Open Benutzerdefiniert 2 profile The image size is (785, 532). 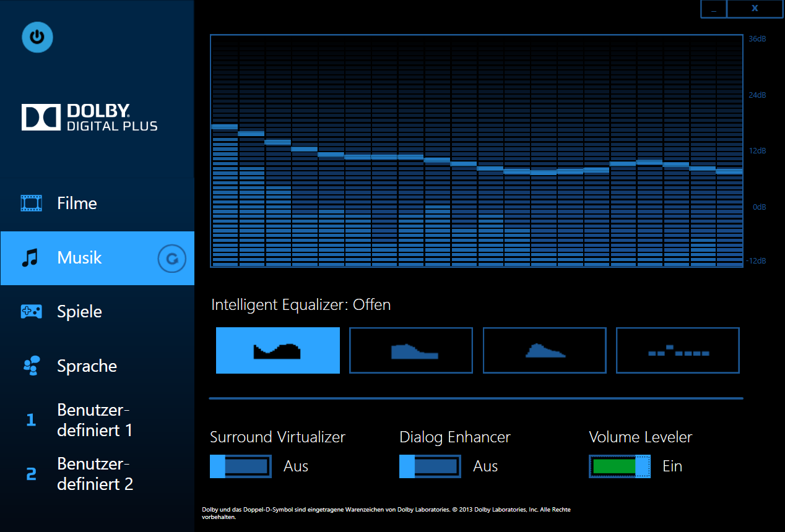(97, 474)
